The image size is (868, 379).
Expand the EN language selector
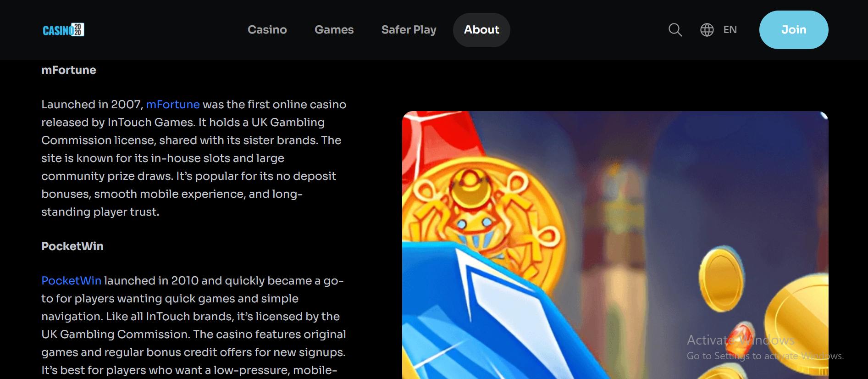(x=730, y=30)
